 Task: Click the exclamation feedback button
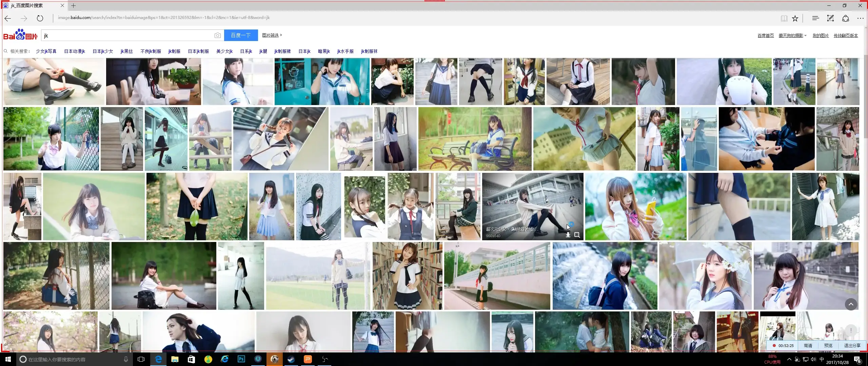(851, 330)
